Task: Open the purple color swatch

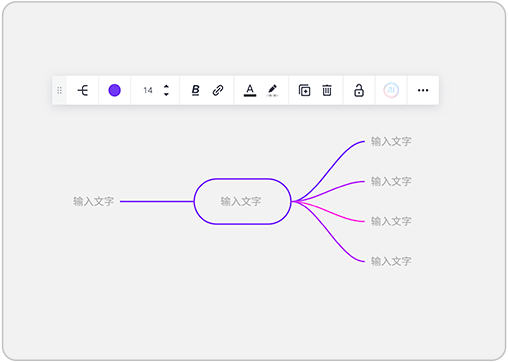Action: pos(114,90)
